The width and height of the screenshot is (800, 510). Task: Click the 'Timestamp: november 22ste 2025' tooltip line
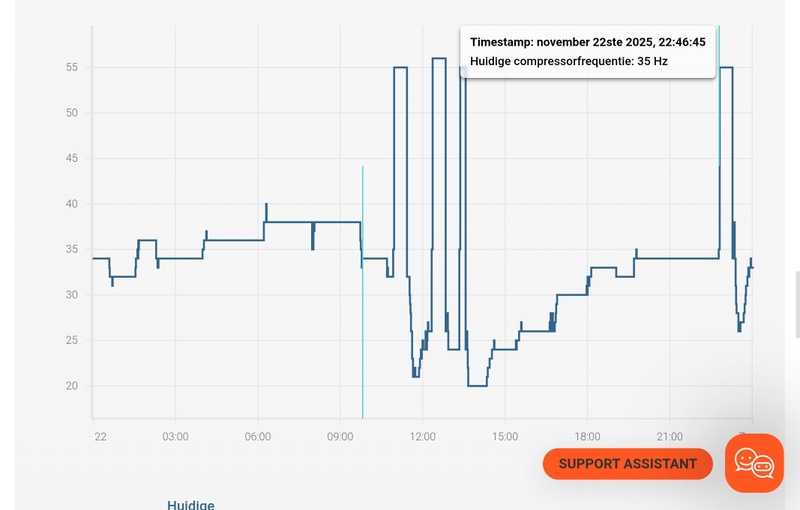point(588,42)
